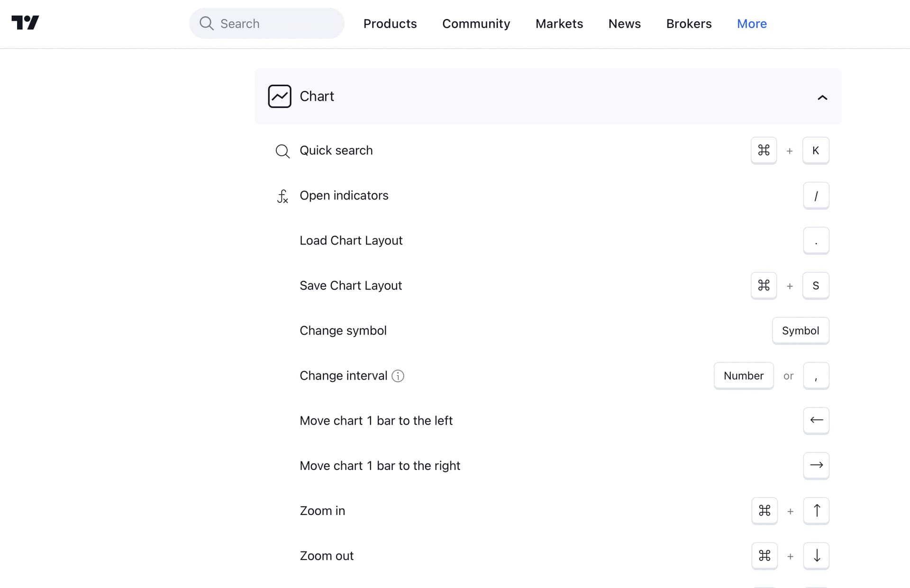Click the Number key button
Screen dimensions: 910x588
click(743, 376)
